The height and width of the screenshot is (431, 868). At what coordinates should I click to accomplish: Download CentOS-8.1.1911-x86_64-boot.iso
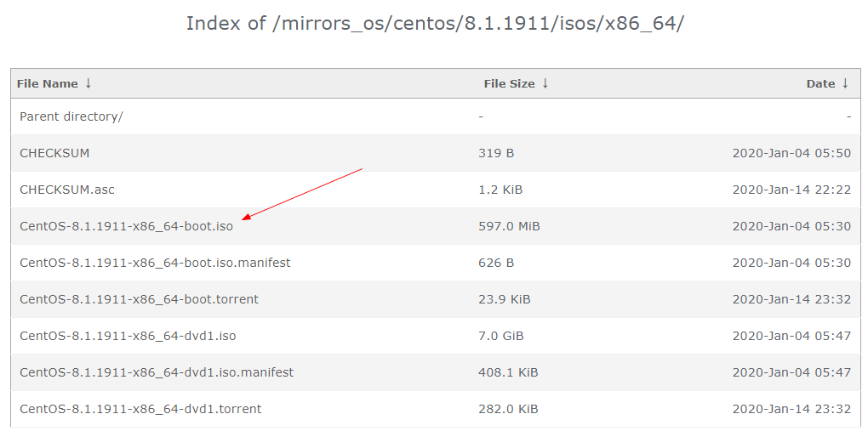pos(126,226)
